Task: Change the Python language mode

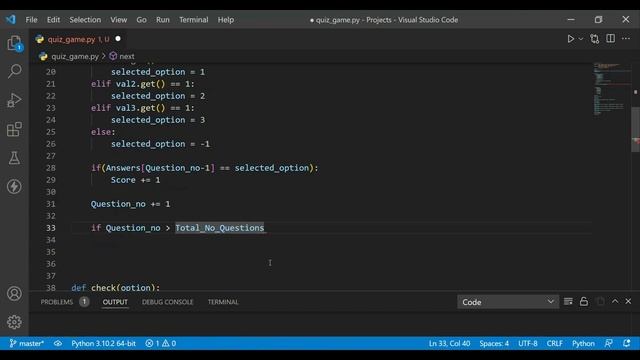Action: point(583,343)
